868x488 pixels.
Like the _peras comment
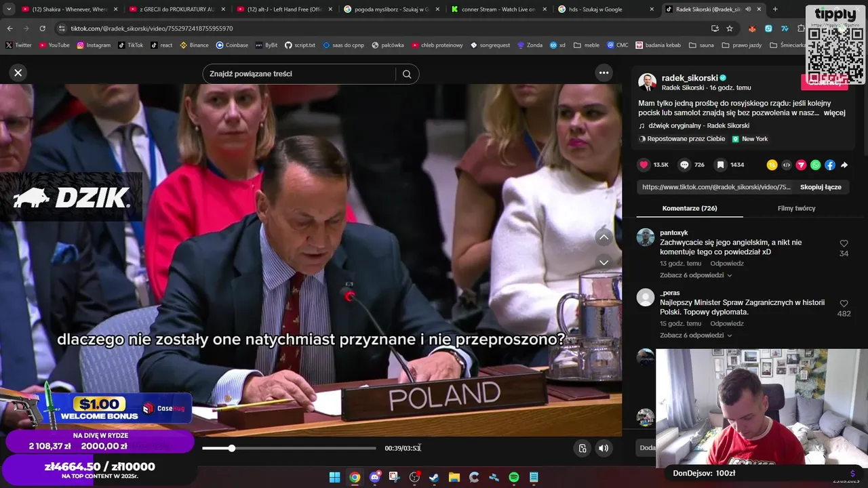pyautogui.click(x=844, y=304)
